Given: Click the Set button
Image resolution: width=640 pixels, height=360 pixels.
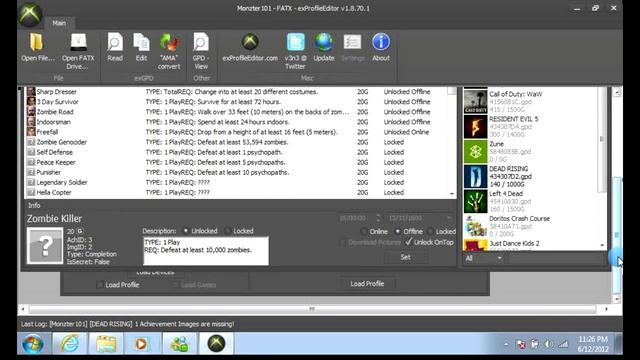Looking at the screenshot, I should pos(405,257).
